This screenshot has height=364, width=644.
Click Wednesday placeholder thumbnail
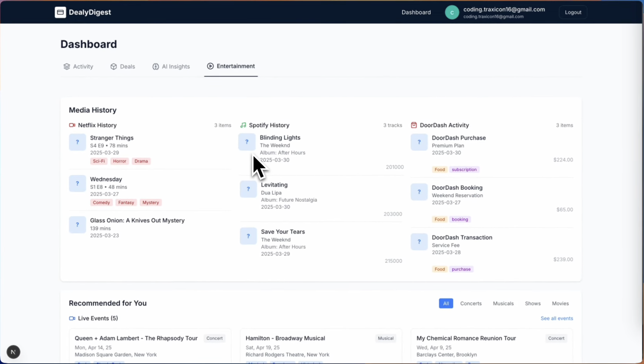pyautogui.click(x=77, y=183)
